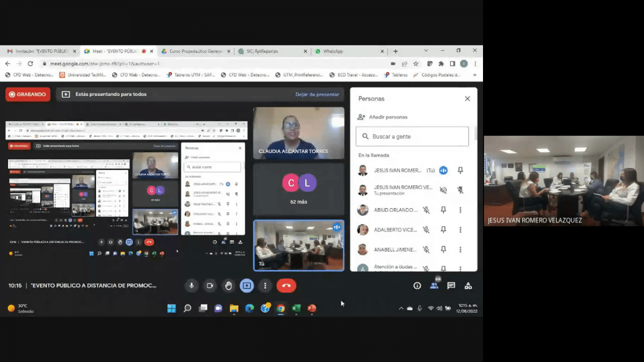Open Excel from the Windows taskbar
This screenshot has height=362, width=644.
tap(296, 308)
